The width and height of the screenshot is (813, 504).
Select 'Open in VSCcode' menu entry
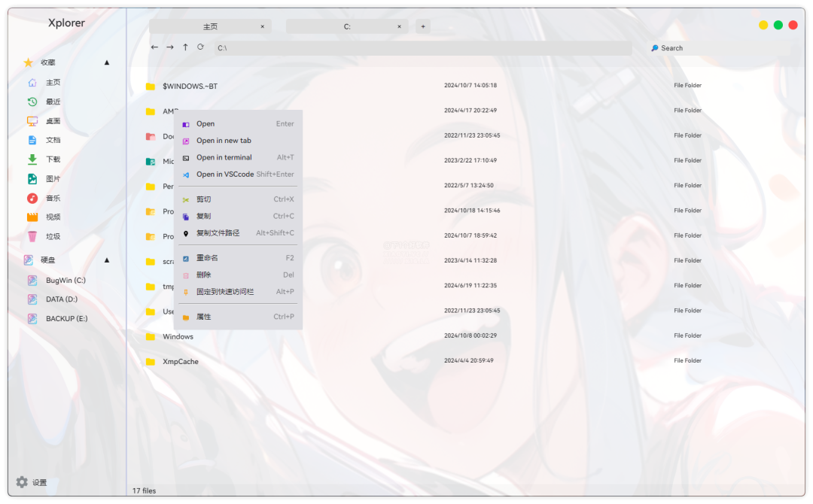pyautogui.click(x=224, y=175)
